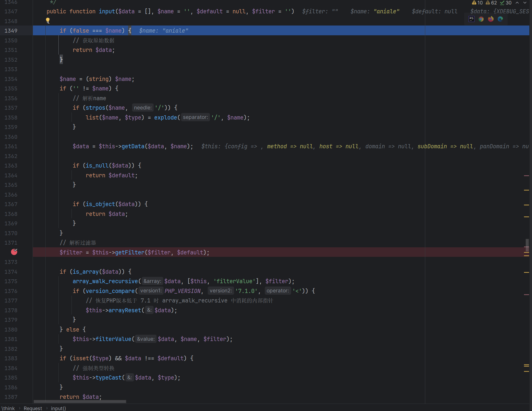Click the operator: parameter hint

tap(278, 291)
